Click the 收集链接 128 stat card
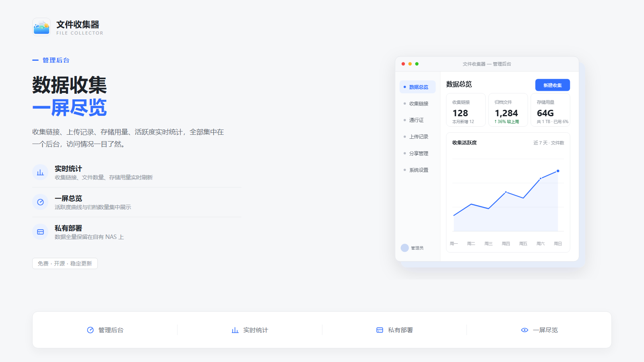Screen dimensions: 644x362 coord(466,110)
